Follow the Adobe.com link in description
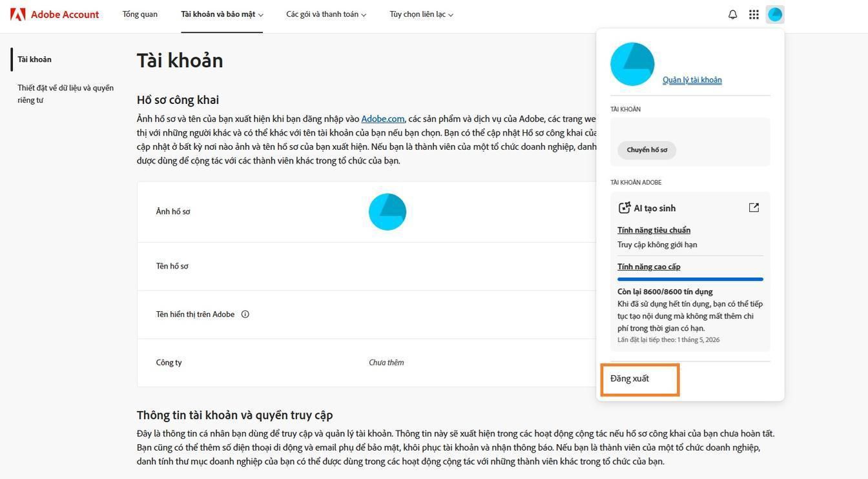Viewport: 868px width, 479px height. click(x=383, y=119)
